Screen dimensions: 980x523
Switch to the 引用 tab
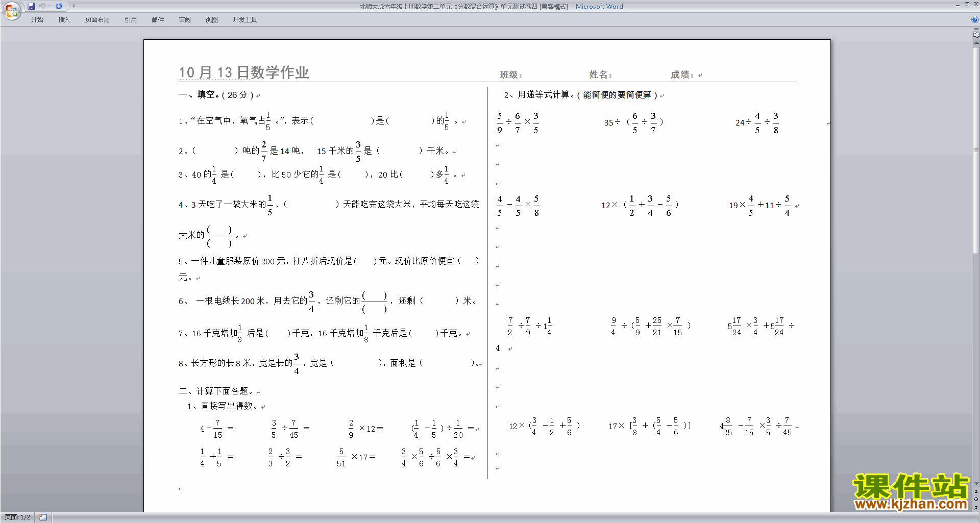(131, 19)
